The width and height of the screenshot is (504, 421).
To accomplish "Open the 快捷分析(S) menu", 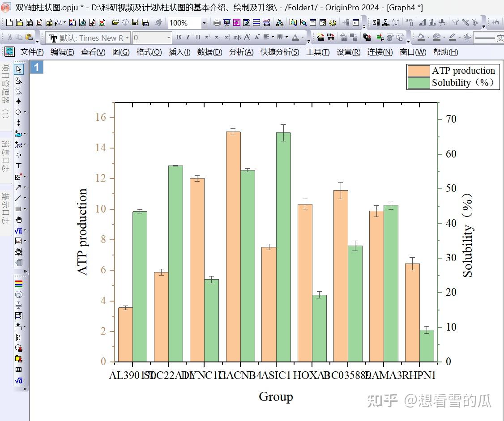I will 280,52.
